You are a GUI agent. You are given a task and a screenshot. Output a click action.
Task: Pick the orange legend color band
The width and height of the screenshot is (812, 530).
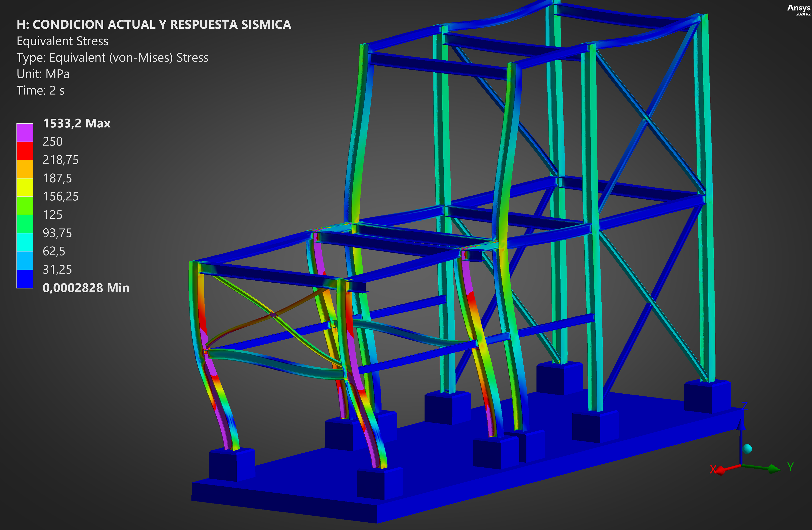point(25,169)
